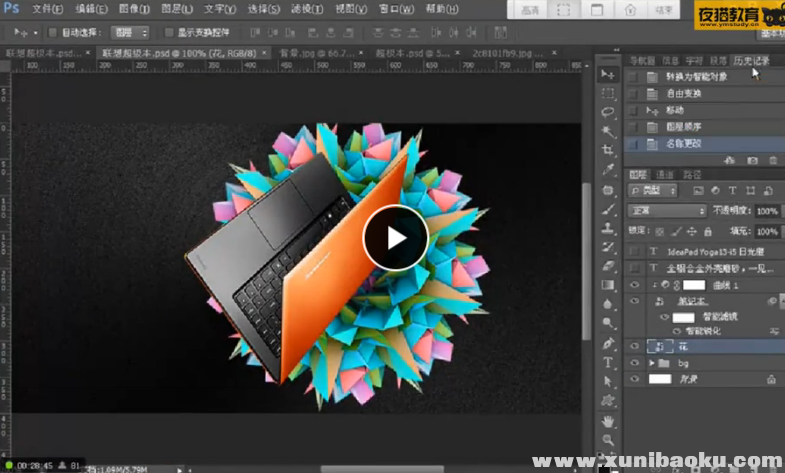Select the Rectangular Marquee tool
This screenshot has height=473, width=785.
(608, 93)
